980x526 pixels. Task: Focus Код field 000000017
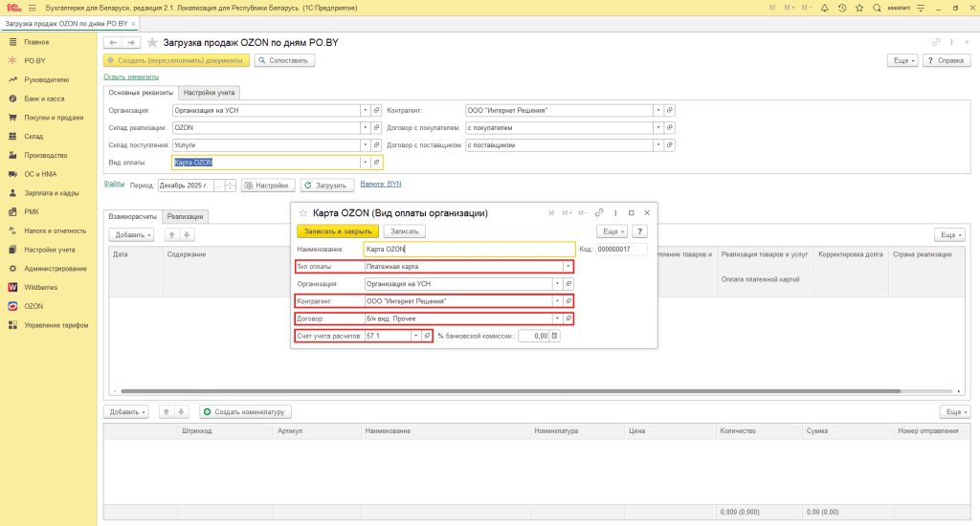point(621,250)
